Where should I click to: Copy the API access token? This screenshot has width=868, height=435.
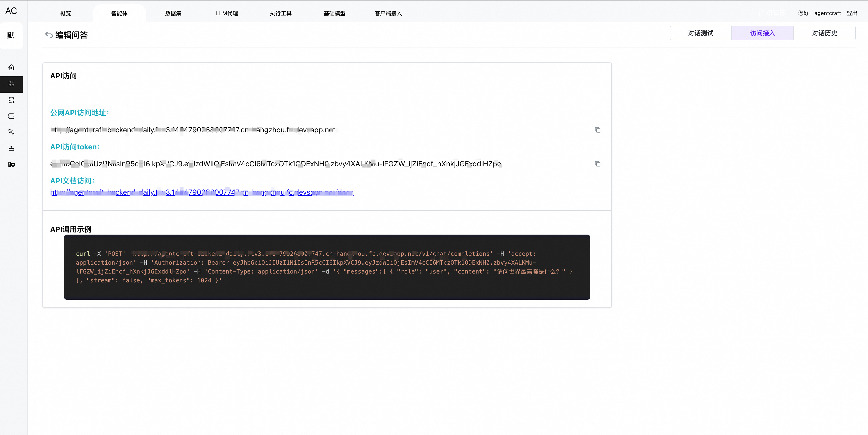click(x=597, y=164)
